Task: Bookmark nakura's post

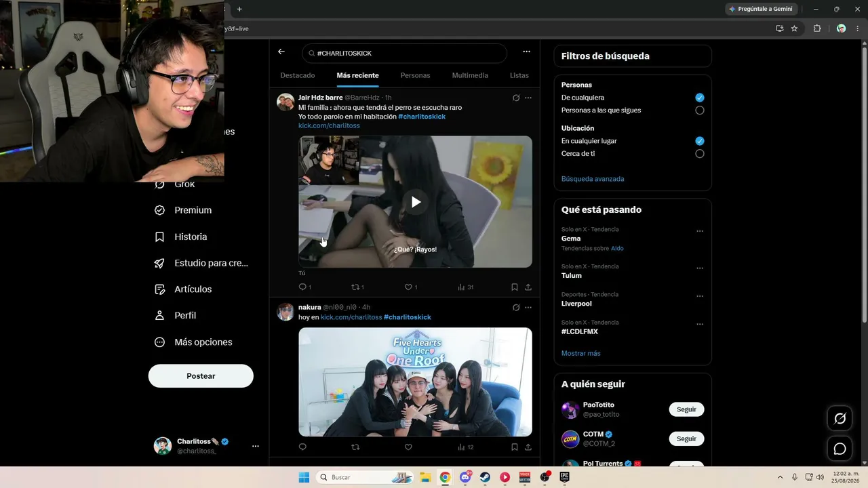Action: click(515, 447)
